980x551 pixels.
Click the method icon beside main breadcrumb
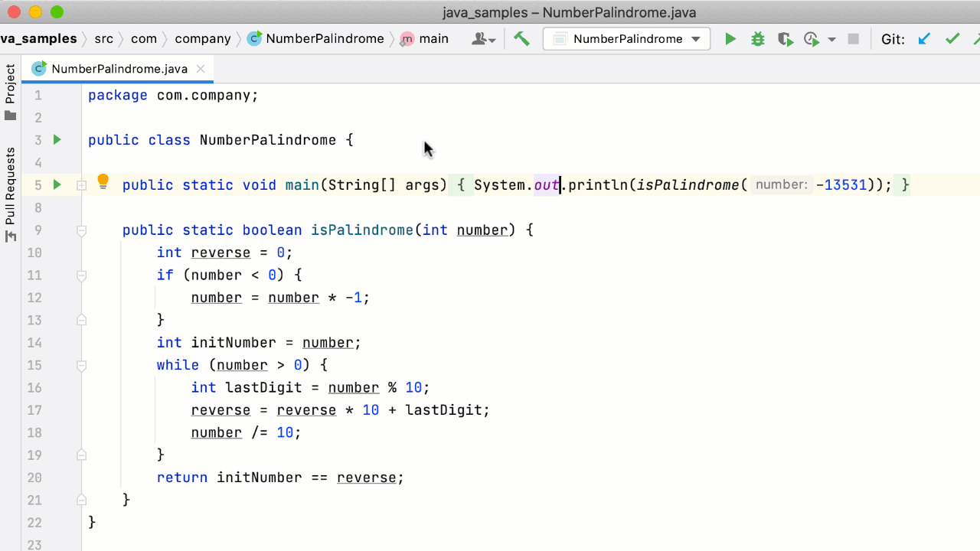tap(407, 39)
